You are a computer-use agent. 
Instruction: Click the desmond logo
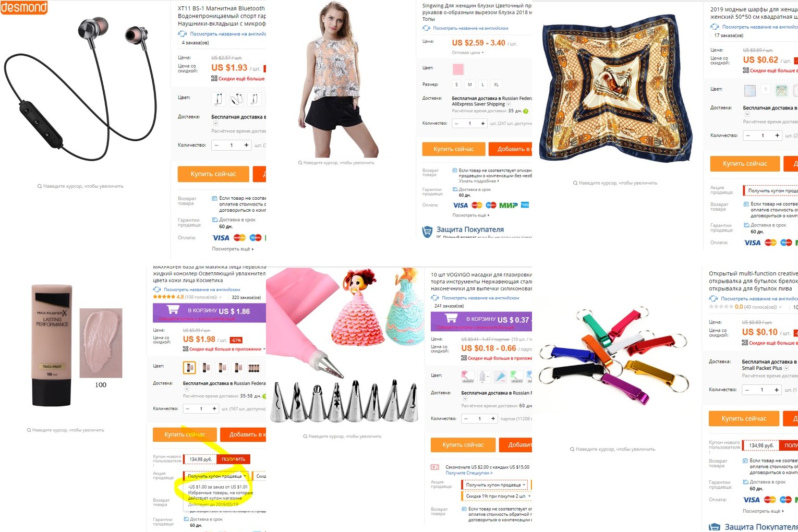(x=24, y=7)
